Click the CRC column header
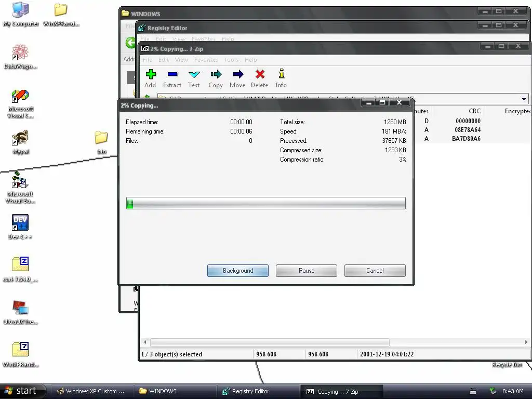This screenshot has height=399, width=532. pos(474,111)
